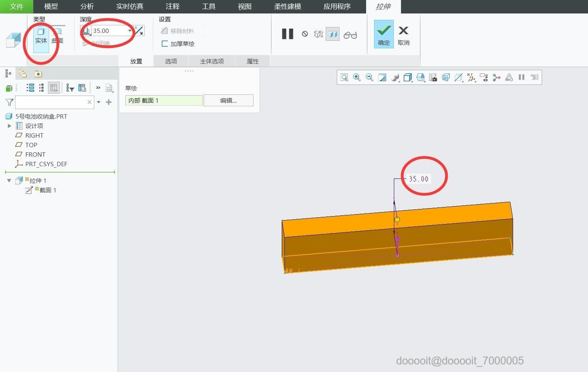Image resolution: width=588 pixels, height=372 pixels.
Task: Open the depth value dropdown arrow
Action: point(130,31)
